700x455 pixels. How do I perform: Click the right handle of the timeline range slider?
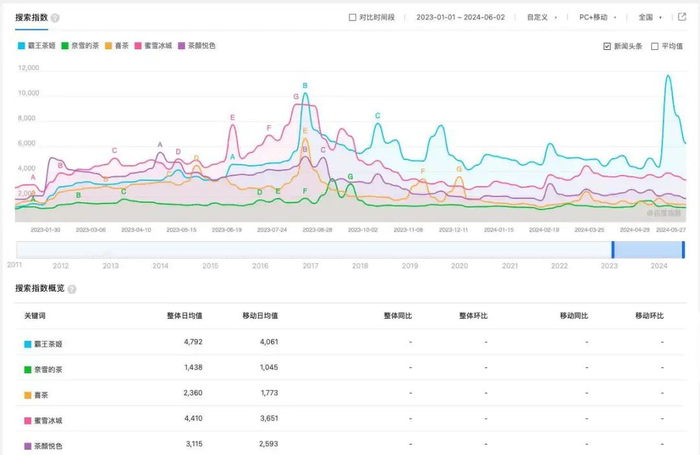(x=683, y=250)
